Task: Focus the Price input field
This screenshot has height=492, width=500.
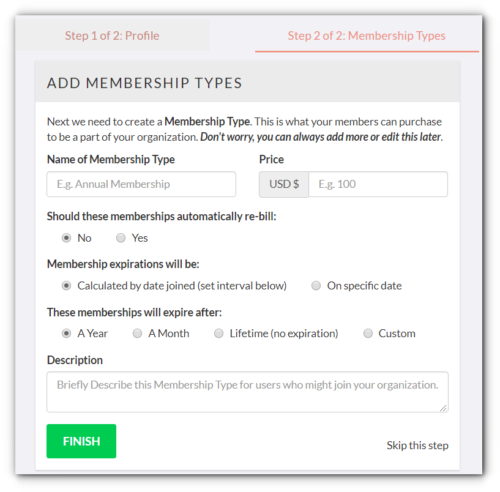Action: 378,184
